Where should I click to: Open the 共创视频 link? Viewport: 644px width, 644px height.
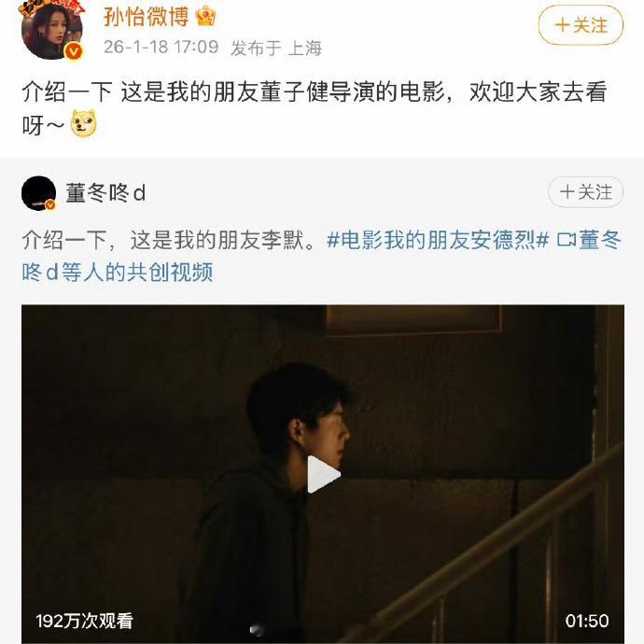click(x=117, y=272)
